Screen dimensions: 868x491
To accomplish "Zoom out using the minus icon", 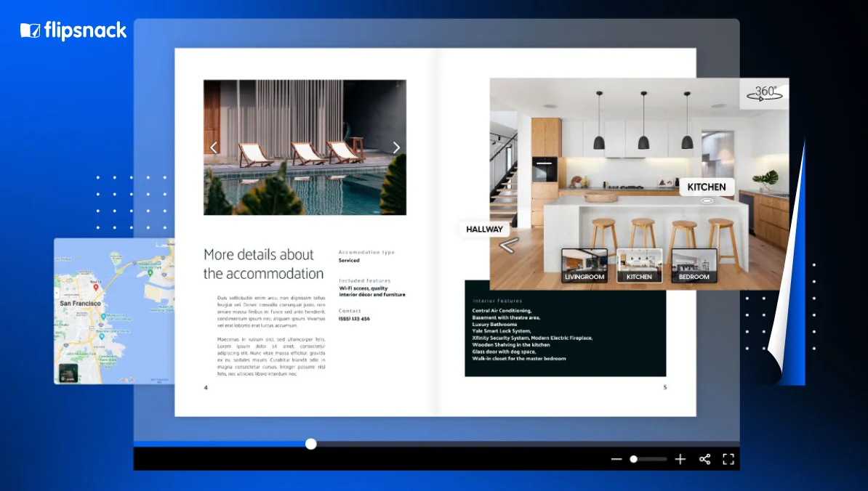I will tap(616, 459).
